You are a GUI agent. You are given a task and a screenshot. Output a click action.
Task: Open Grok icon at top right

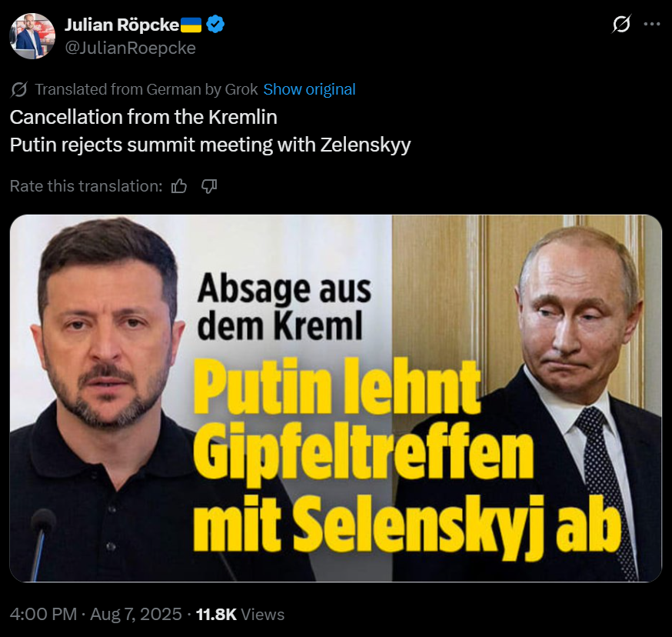click(621, 24)
